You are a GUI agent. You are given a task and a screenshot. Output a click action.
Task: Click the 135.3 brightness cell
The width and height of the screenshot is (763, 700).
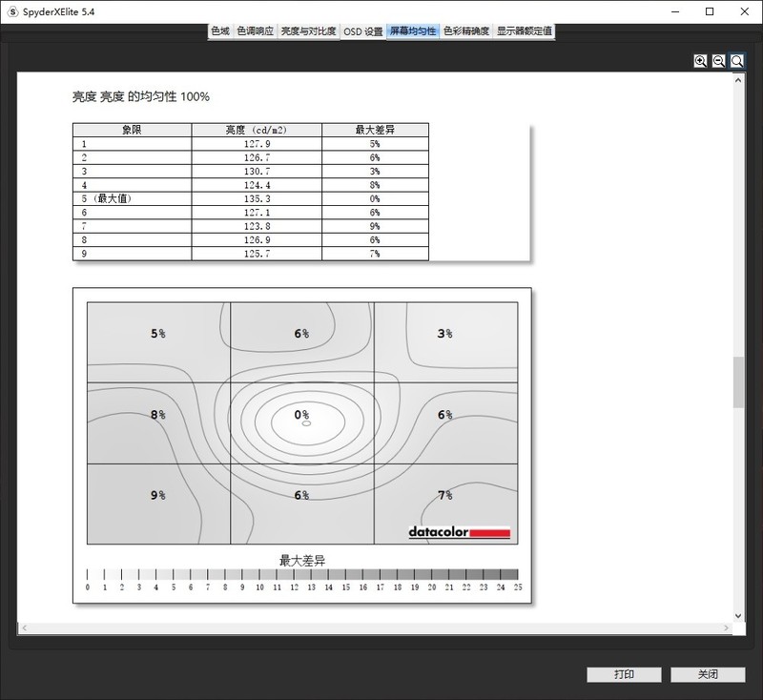pos(257,198)
